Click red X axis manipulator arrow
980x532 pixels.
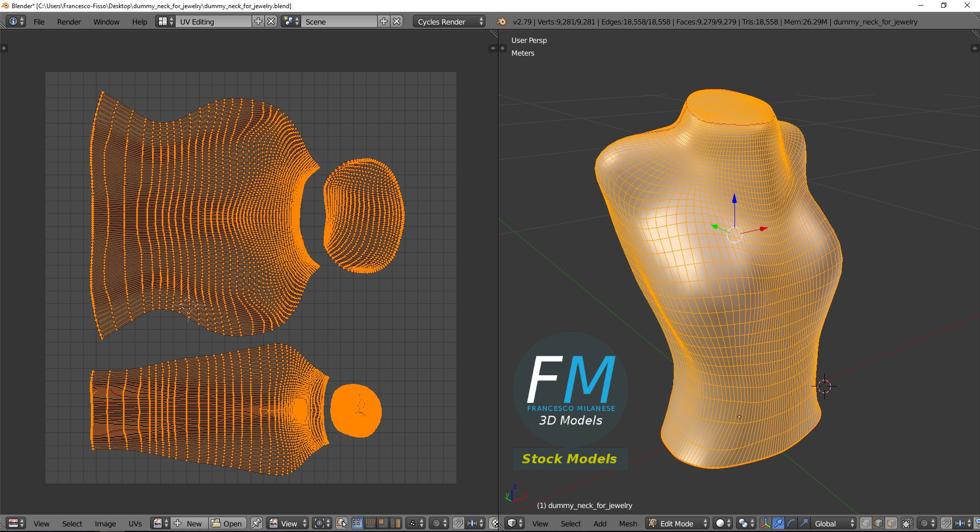click(x=764, y=229)
